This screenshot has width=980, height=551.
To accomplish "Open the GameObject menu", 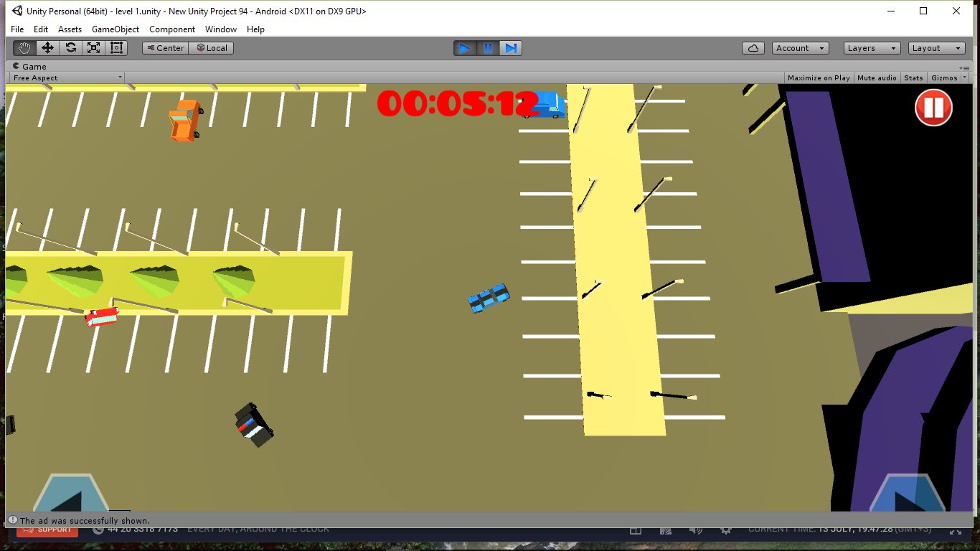I will [115, 29].
